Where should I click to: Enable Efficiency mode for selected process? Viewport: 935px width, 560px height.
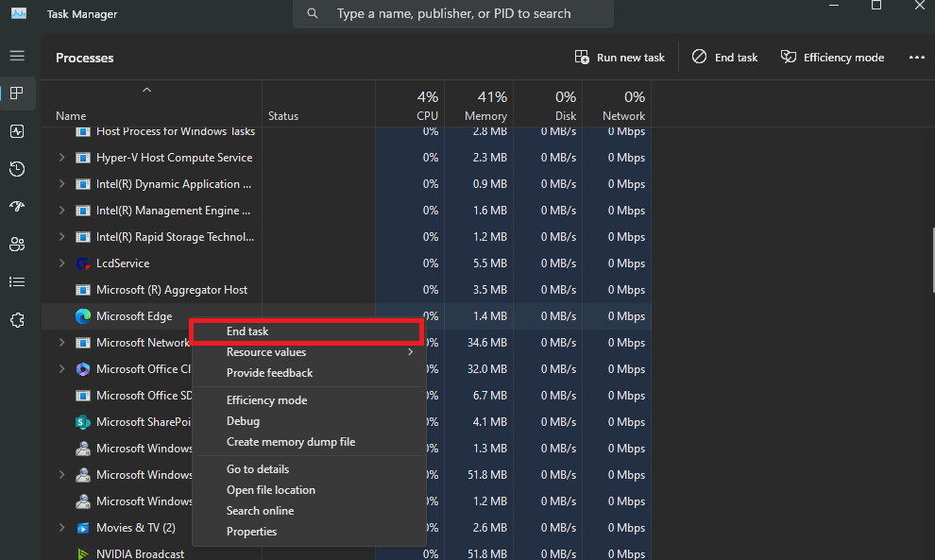click(x=266, y=399)
